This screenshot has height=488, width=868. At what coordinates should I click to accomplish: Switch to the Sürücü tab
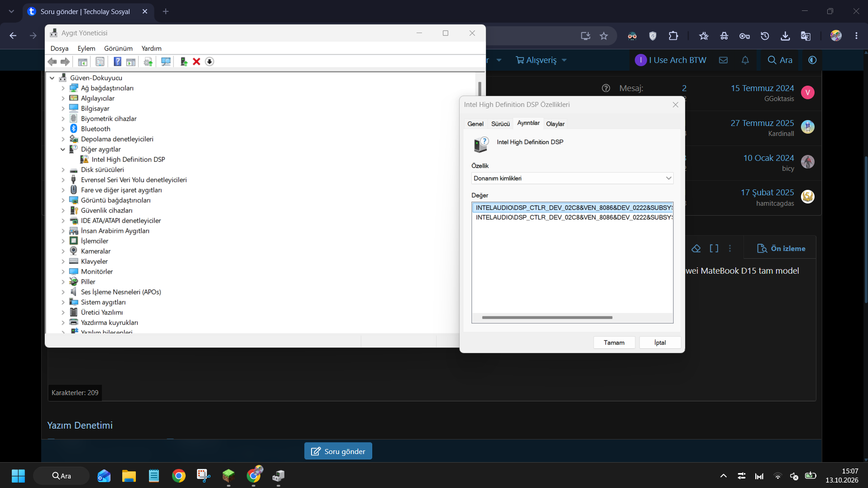[x=500, y=124]
